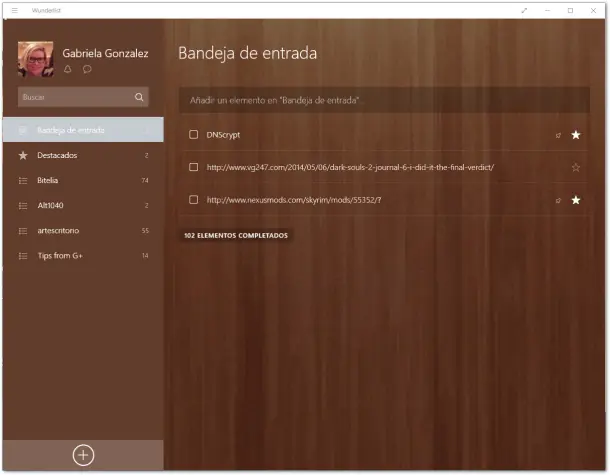Image resolution: width=610 pixels, height=475 pixels.
Task: Open the Bitelia list
Action: [83, 180]
